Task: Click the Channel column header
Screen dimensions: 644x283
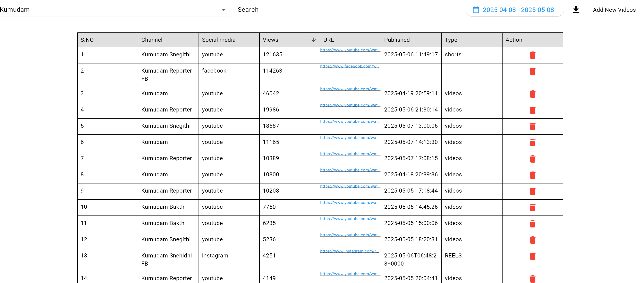Action: coord(168,40)
